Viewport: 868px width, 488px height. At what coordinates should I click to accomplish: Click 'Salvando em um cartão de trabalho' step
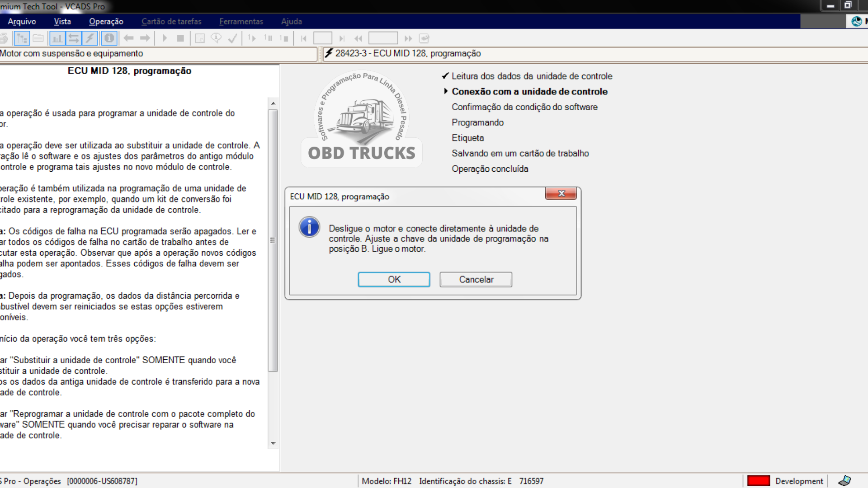pyautogui.click(x=520, y=153)
